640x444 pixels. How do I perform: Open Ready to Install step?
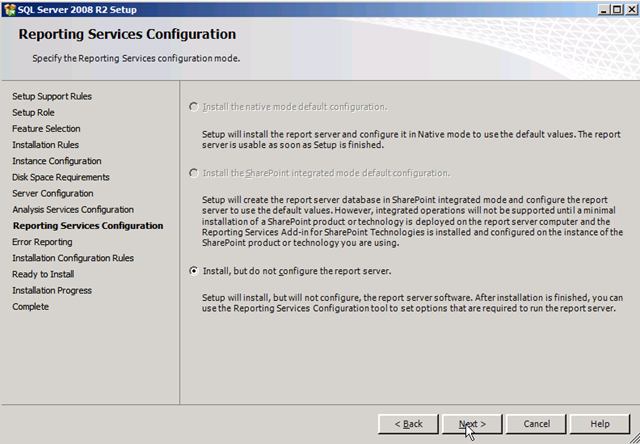click(43, 274)
